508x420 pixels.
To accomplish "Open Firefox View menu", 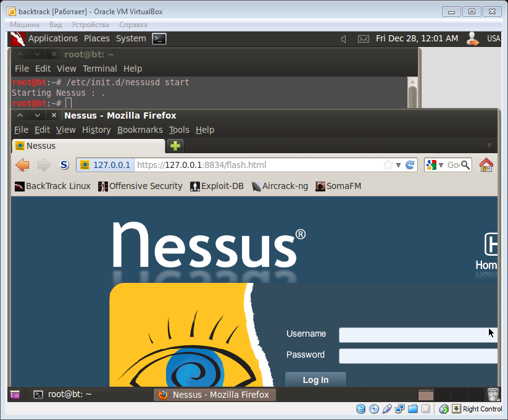I will 66,130.
